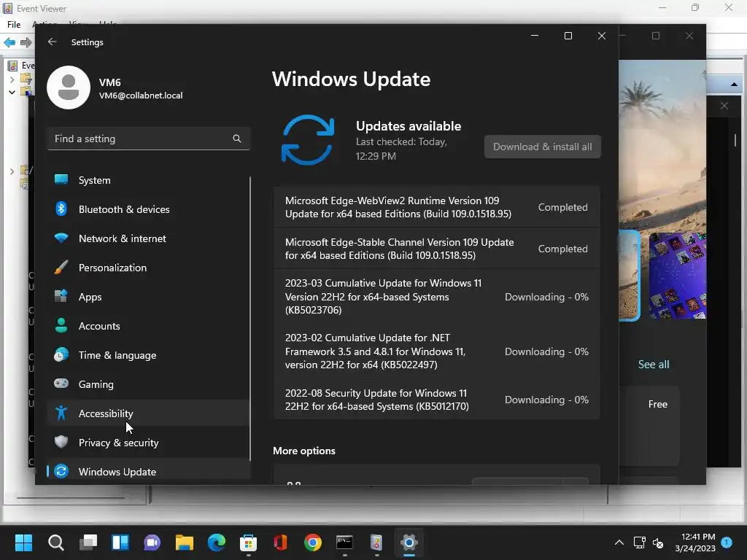Open Bluetooth & devices settings
This screenshot has height=560, width=747.
point(148,209)
